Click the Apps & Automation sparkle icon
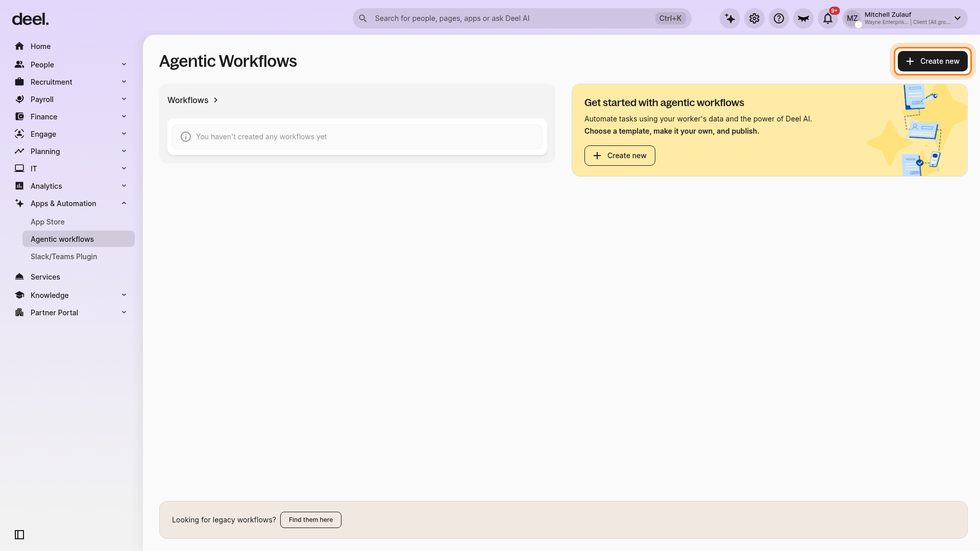This screenshot has width=980, height=551. click(x=19, y=204)
